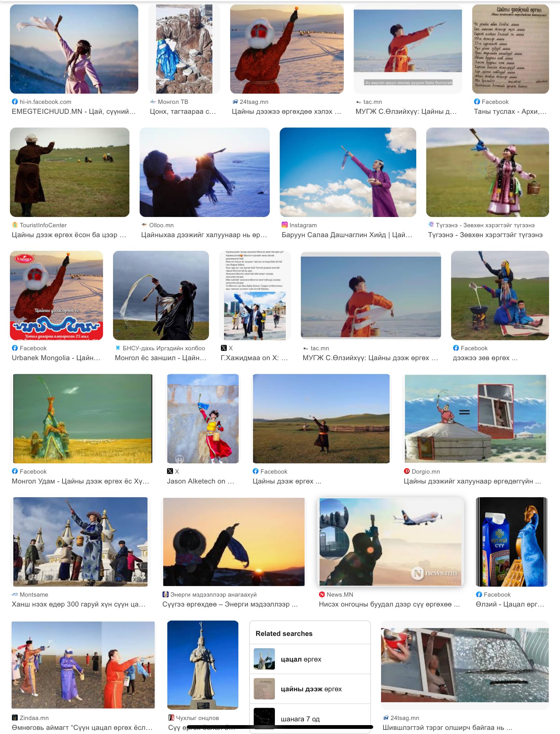Click the Facebook icon for hi-in.facebook.com
Image resolution: width=560 pixels, height=734 pixels.
(15, 101)
